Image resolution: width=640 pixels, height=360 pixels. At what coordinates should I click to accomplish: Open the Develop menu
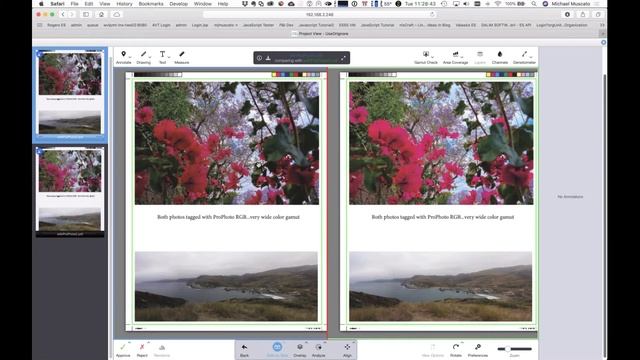(x=178, y=4)
